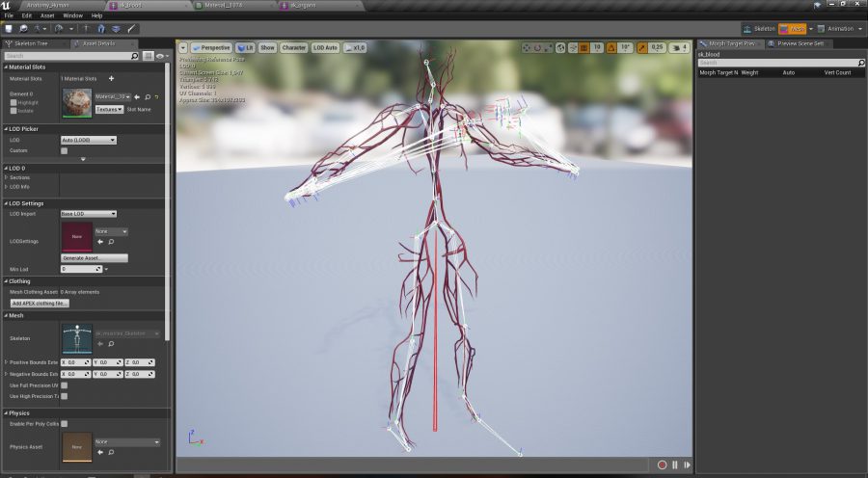The height and width of the screenshot is (478, 868).
Task: Click the Lit view mode button
Action: [245, 48]
